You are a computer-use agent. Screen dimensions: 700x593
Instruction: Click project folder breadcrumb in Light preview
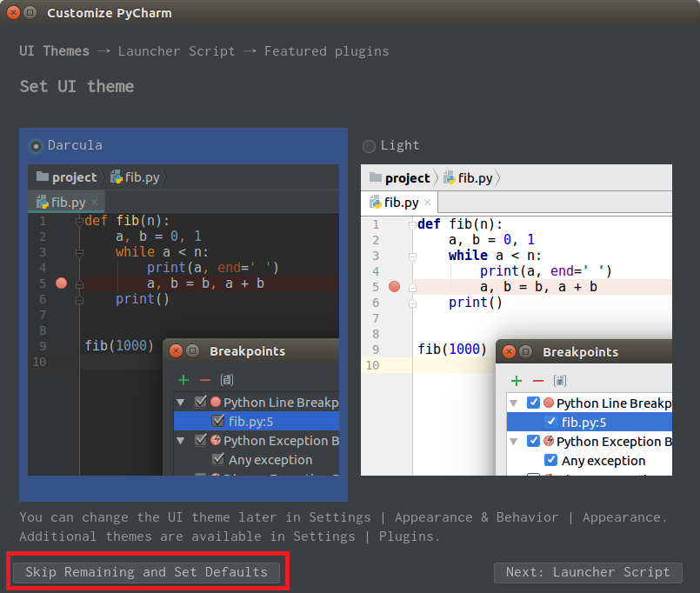pyautogui.click(x=399, y=178)
